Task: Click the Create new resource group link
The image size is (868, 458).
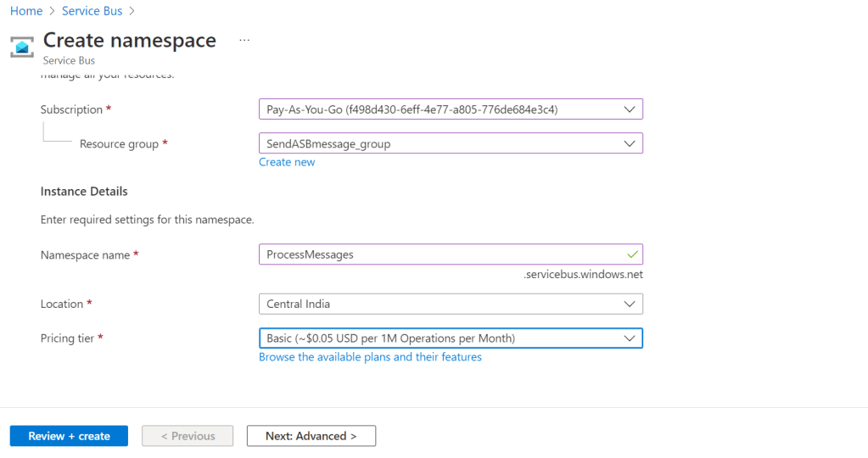Action: click(x=287, y=162)
